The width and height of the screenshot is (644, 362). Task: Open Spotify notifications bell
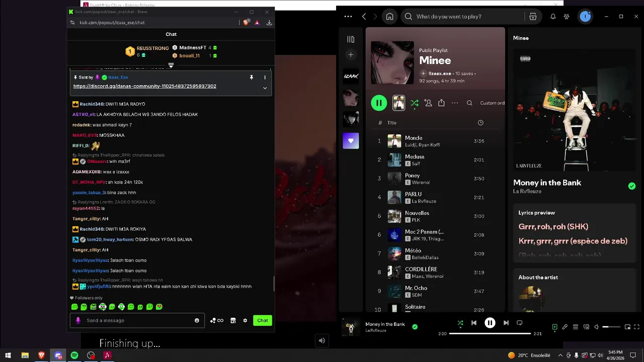pyautogui.click(x=553, y=17)
